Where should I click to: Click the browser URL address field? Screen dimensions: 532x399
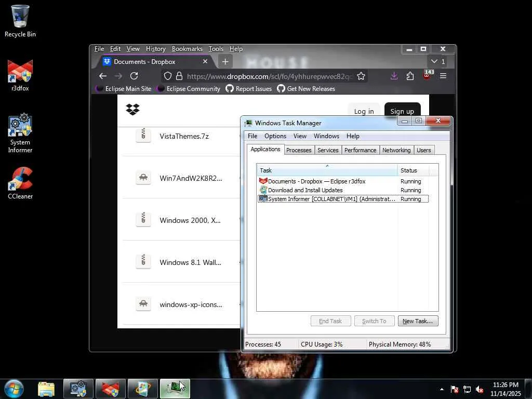click(270, 76)
